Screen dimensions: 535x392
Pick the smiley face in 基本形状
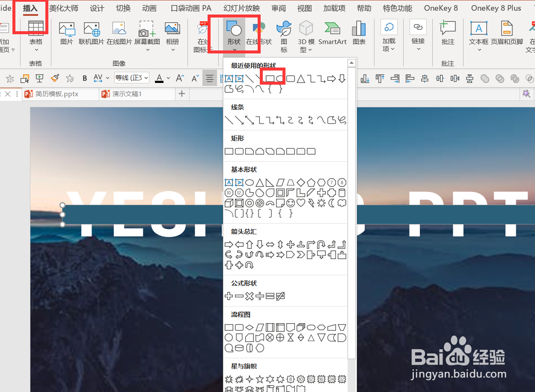[x=291, y=203]
